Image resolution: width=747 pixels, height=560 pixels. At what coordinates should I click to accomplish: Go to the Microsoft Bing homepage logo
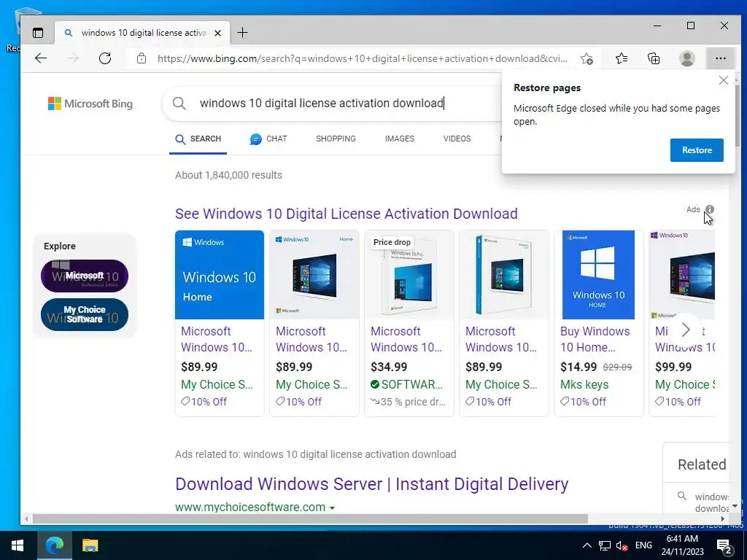tap(90, 104)
